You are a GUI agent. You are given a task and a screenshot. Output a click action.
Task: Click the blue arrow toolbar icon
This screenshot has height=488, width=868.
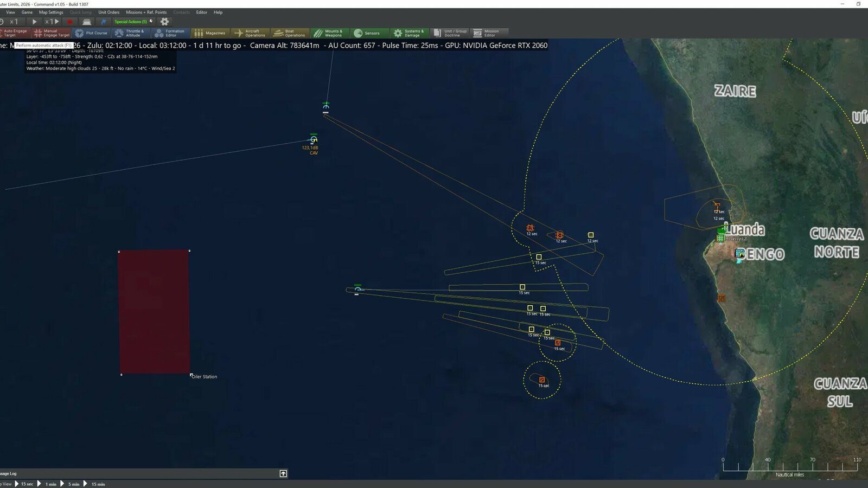(103, 22)
